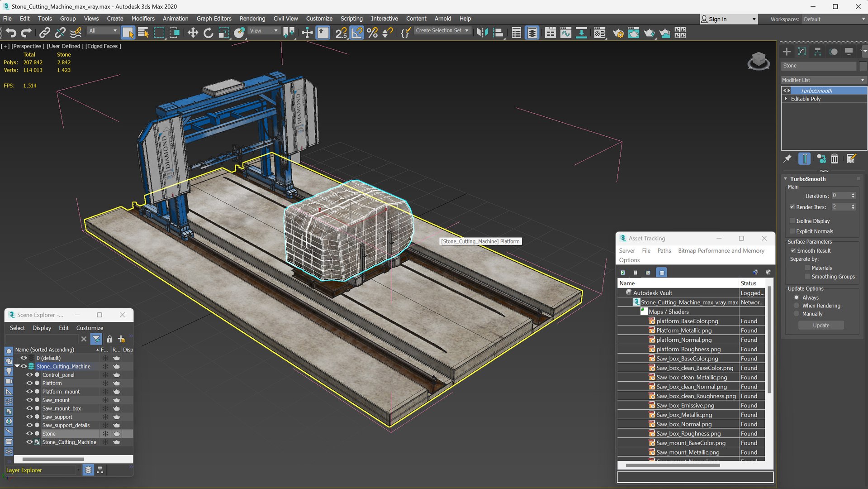Image resolution: width=868 pixels, height=489 pixels.
Task: Select the Move transform tool
Action: click(x=193, y=33)
